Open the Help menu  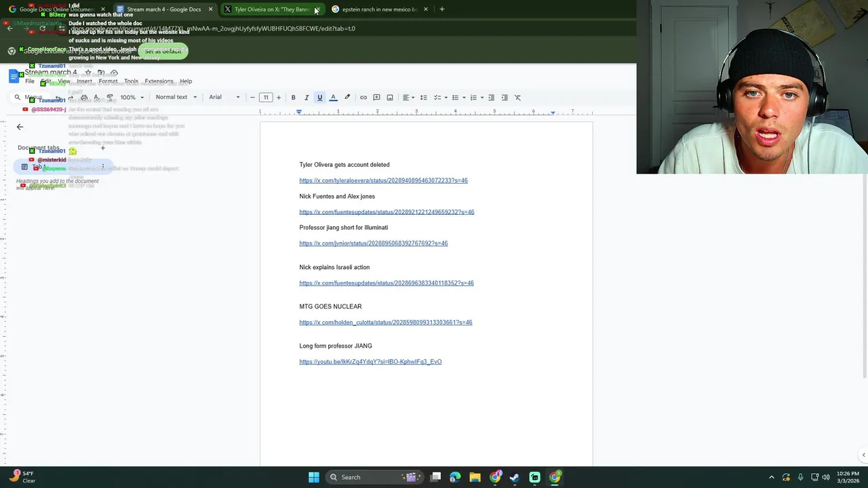(x=186, y=81)
